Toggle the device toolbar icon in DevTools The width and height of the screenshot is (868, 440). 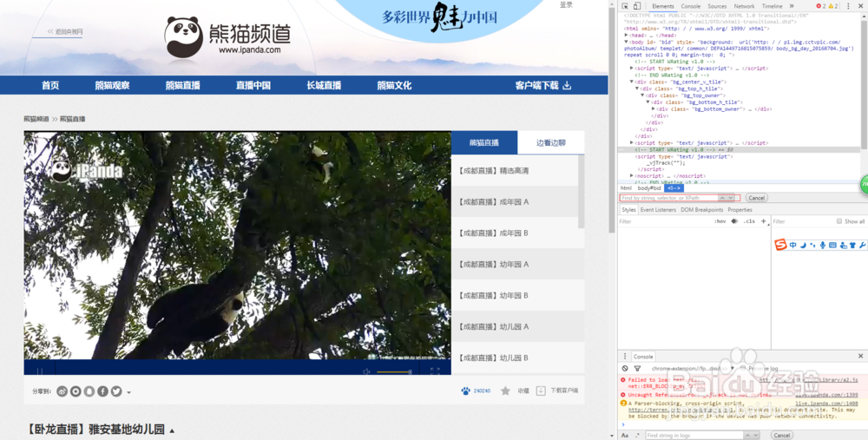[x=636, y=6]
